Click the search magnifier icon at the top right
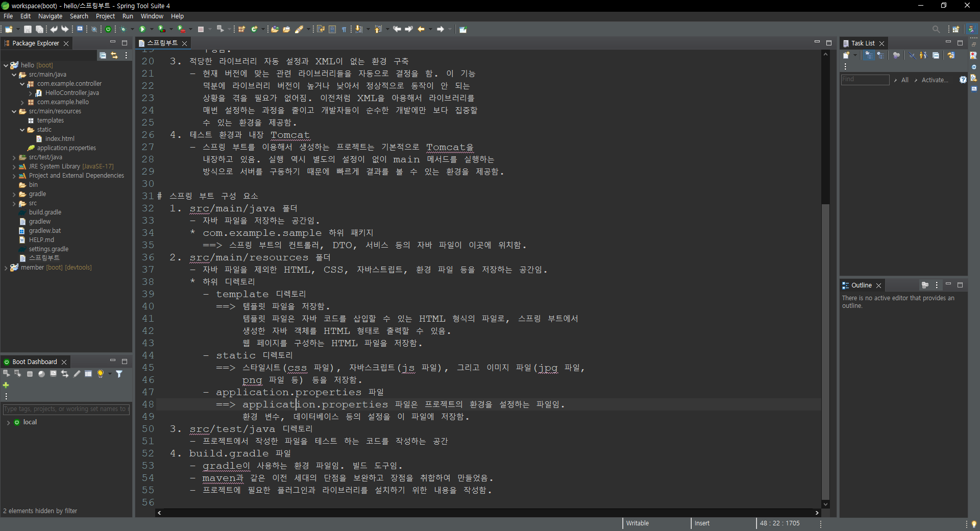Image resolution: width=980 pixels, height=531 pixels. 936,29
